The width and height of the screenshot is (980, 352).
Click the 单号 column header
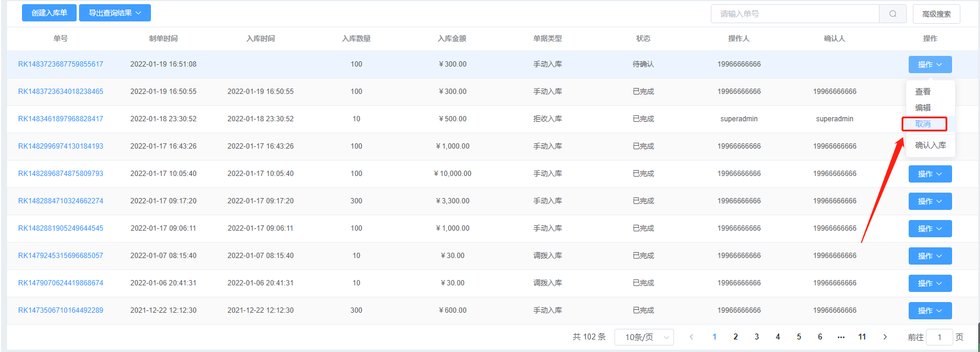(x=61, y=39)
